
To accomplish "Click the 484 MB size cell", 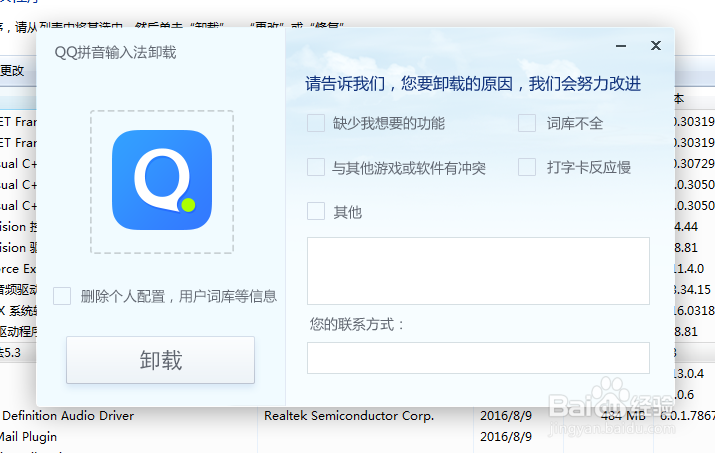I will click(623, 416).
